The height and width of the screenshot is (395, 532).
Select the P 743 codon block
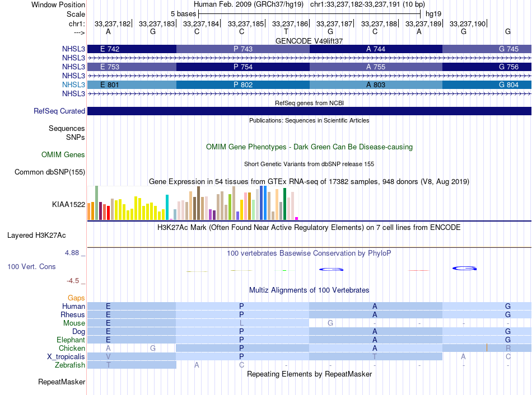click(243, 49)
